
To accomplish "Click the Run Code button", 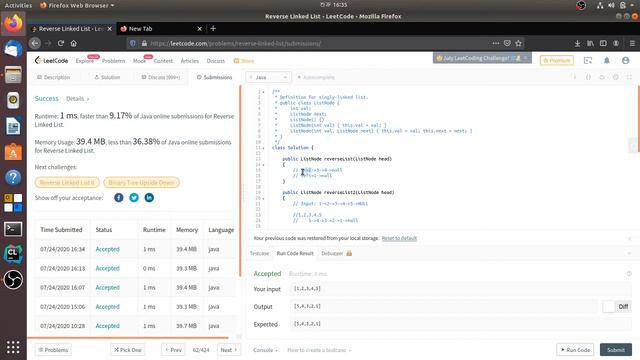I will pos(575,350).
